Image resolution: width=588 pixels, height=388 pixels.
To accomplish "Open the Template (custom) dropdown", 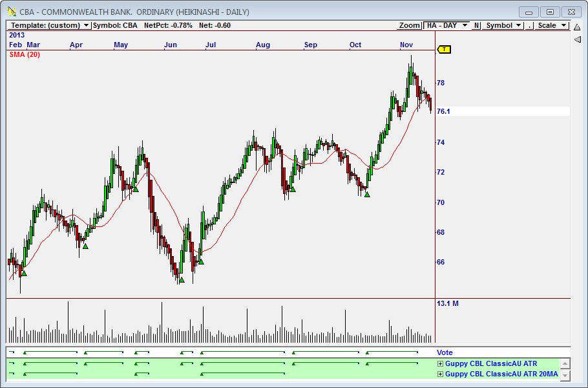I will (x=49, y=25).
